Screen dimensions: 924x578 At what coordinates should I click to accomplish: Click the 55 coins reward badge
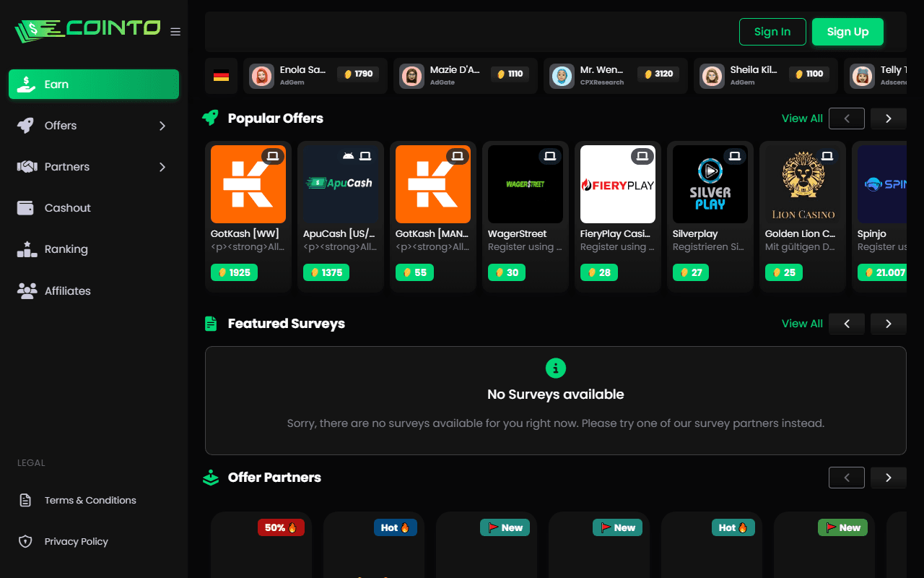point(414,272)
